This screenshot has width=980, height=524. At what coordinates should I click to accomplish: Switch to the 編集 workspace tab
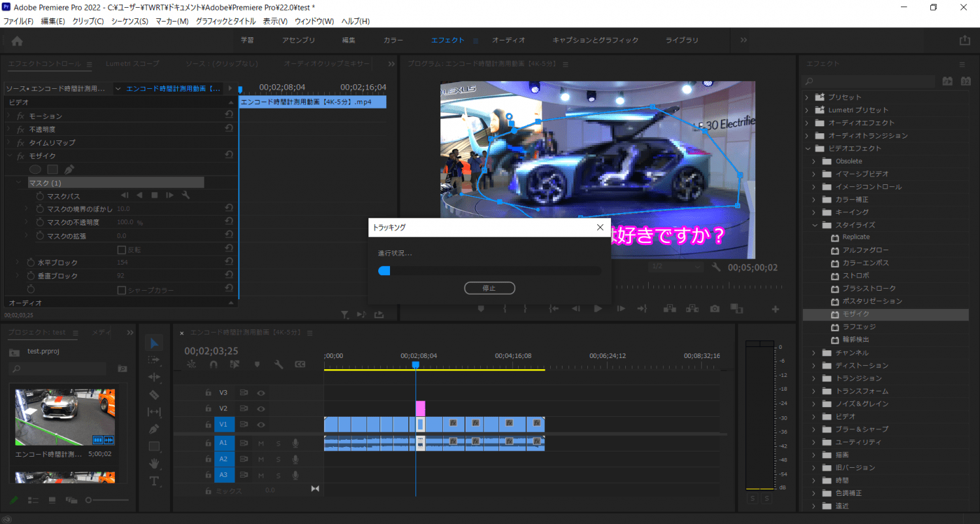[349, 40]
